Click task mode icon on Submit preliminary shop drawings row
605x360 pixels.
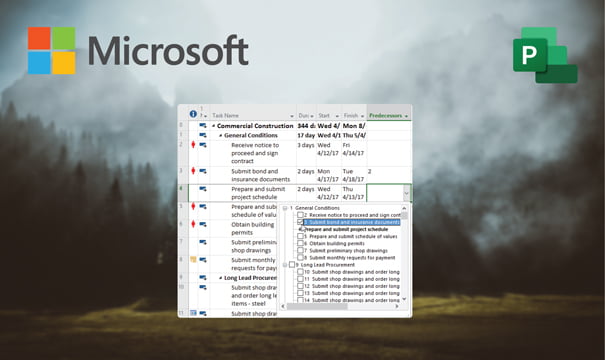click(x=203, y=242)
